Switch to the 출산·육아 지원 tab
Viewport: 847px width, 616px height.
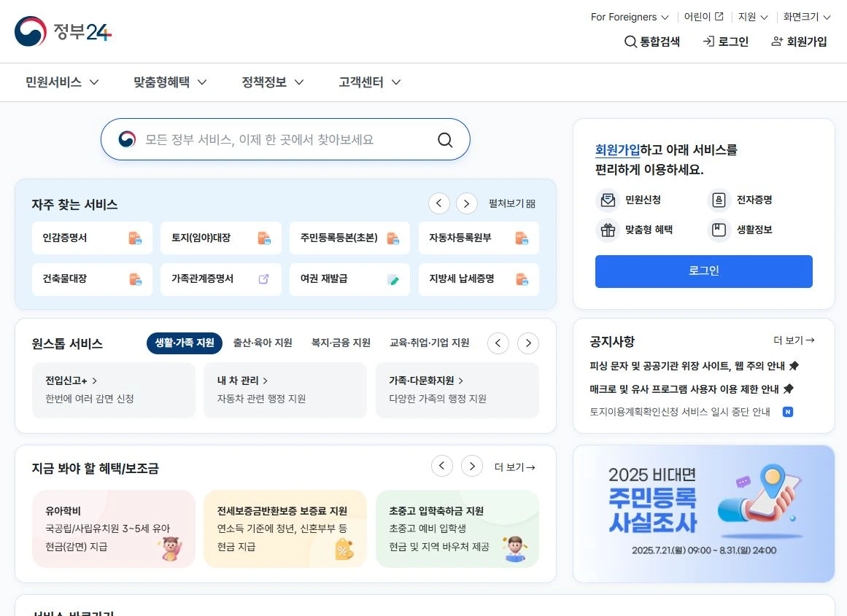pos(262,343)
